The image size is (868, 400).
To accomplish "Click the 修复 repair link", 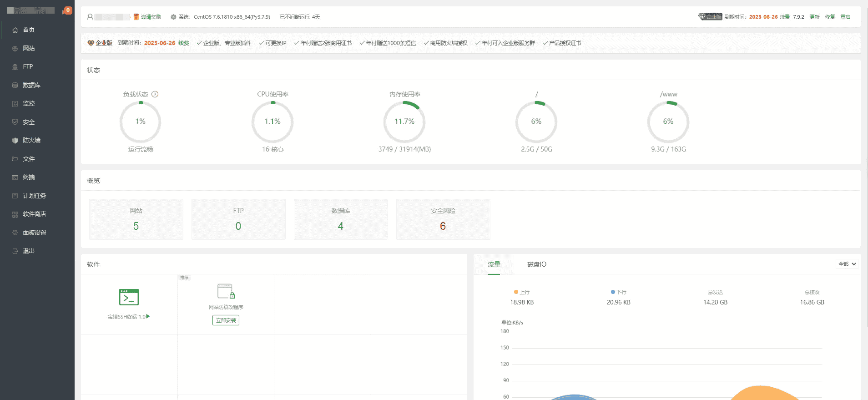I will pyautogui.click(x=830, y=17).
